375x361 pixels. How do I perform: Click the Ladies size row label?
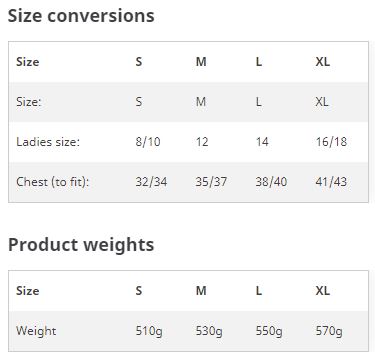click(48, 142)
